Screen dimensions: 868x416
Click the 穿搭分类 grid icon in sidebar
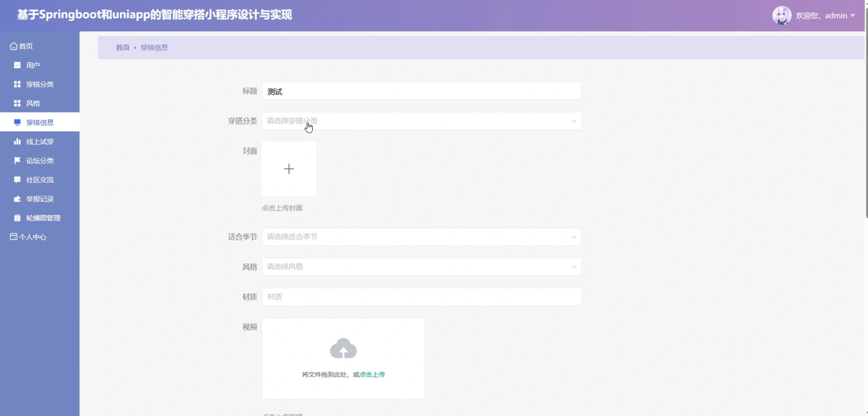click(17, 84)
